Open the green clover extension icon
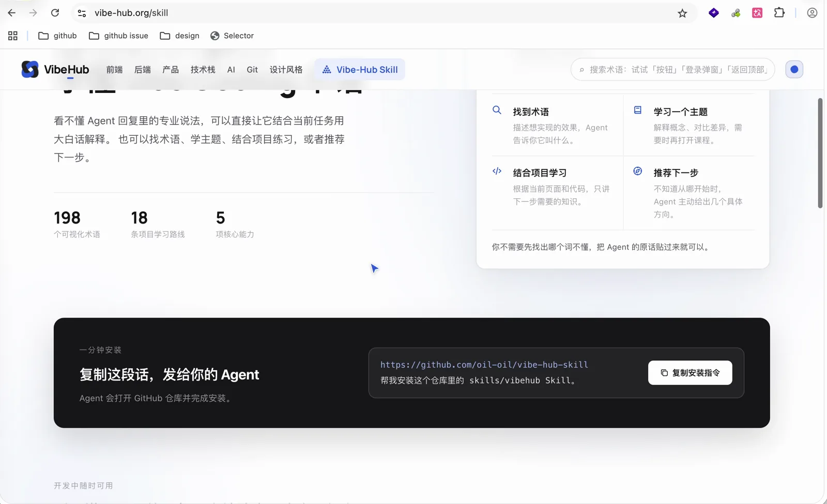827x504 pixels. tap(736, 13)
